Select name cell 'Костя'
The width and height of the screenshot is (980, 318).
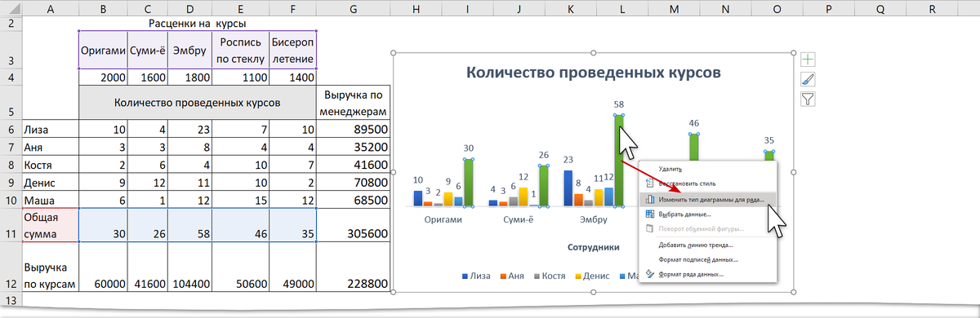[x=50, y=164]
